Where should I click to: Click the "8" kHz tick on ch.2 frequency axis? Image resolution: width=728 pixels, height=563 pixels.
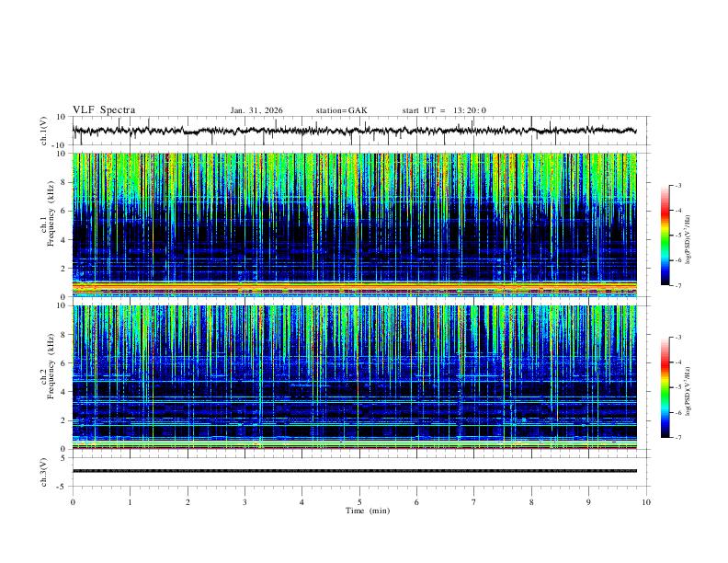click(x=64, y=335)
